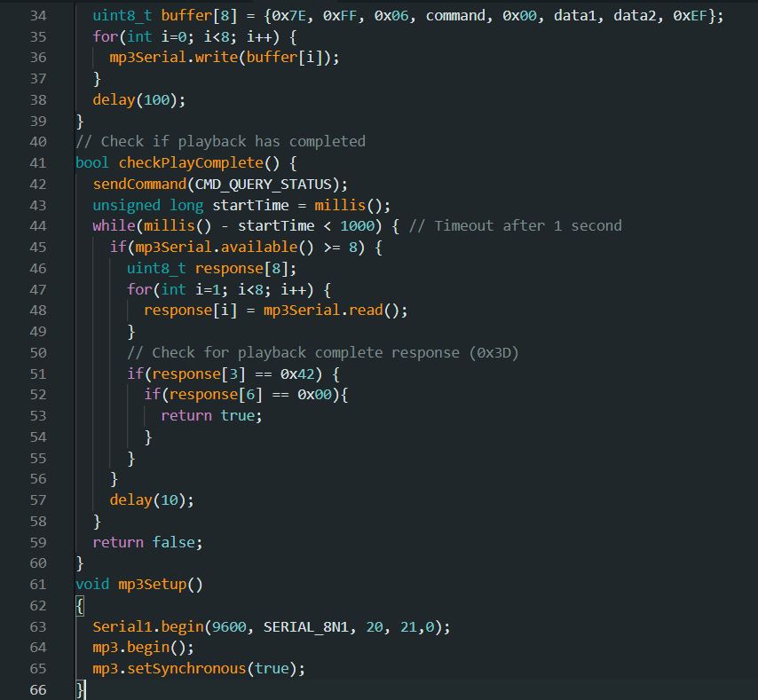Image resolution: width=758 pixels, height=700 pixels.
Task: Click the 9600 baud rate value
Action: (229, 626)
